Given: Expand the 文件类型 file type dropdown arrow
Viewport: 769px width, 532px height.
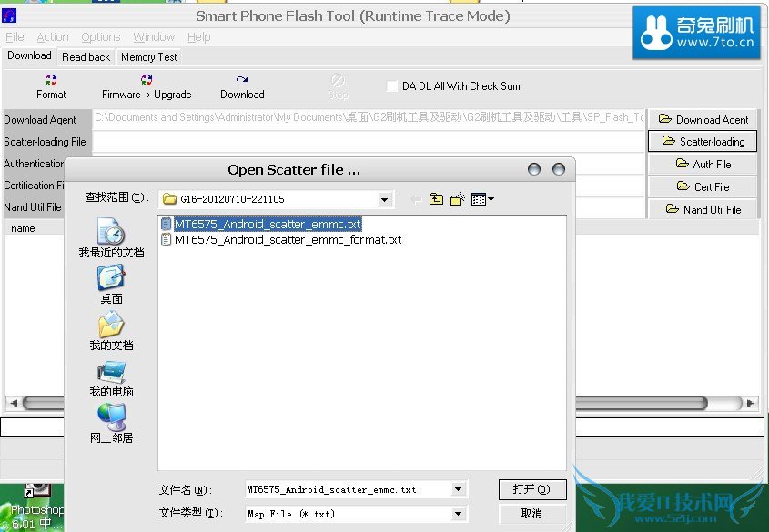Looking at the screenshot, I should [x=458, y=514].
